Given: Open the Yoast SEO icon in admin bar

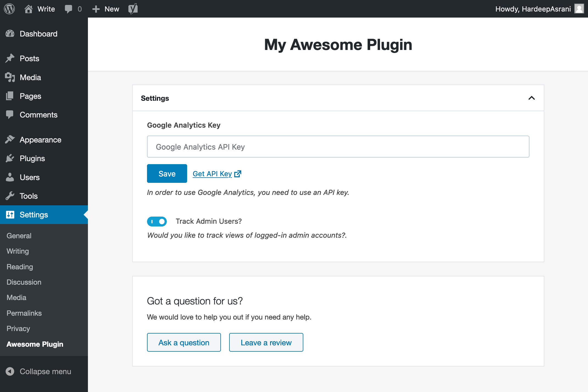Looking at the screenshot, I should 133,9.
